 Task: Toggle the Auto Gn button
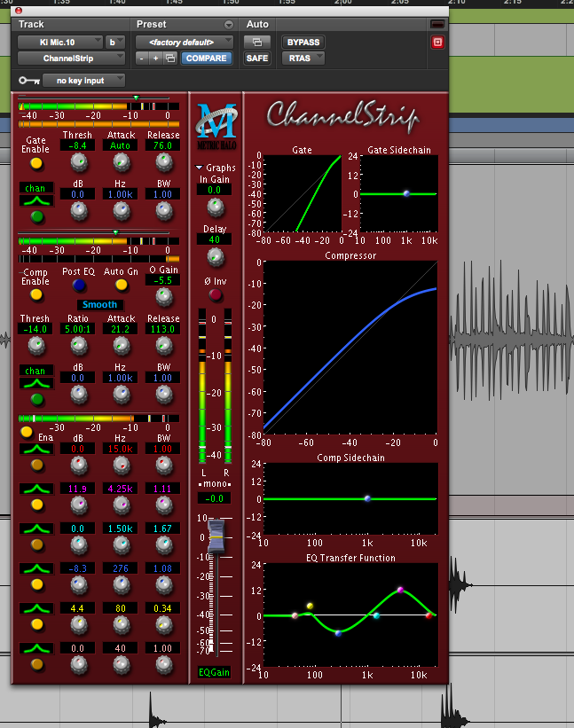122,285
